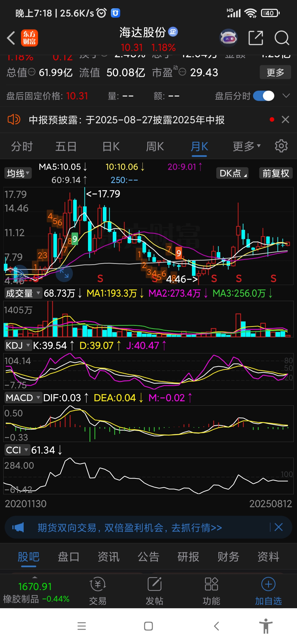297x644 pixels.
Task: Select the 月K chart tab
Action: tap(199, 146)
